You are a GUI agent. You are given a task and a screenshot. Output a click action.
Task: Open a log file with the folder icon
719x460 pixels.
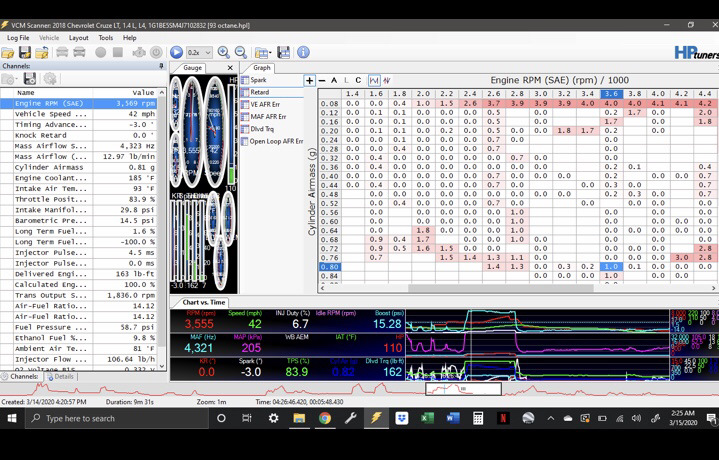pos(8,53)
